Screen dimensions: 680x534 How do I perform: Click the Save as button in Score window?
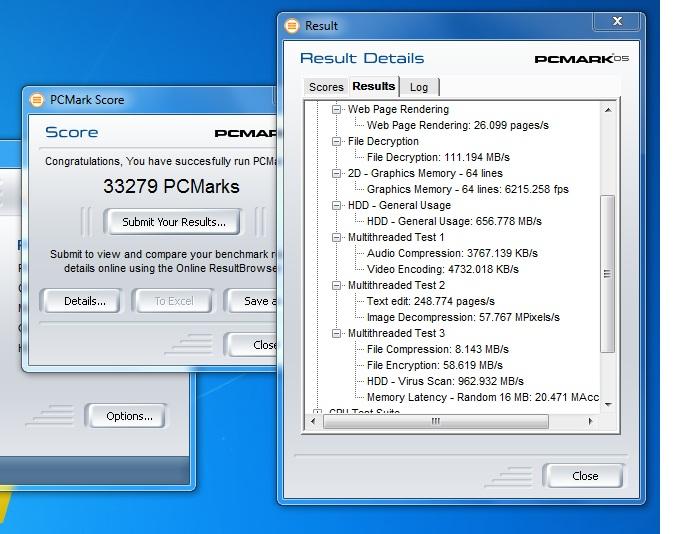251,301
